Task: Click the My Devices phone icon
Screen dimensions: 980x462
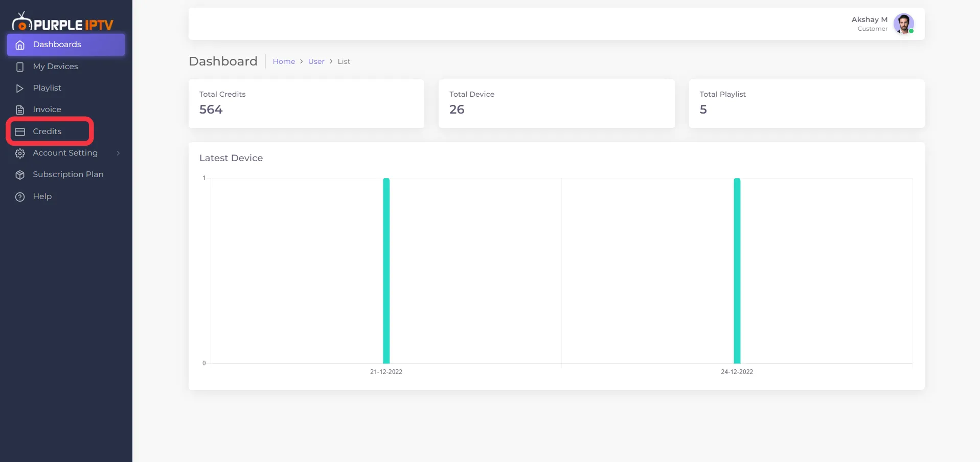Action: 20,67
